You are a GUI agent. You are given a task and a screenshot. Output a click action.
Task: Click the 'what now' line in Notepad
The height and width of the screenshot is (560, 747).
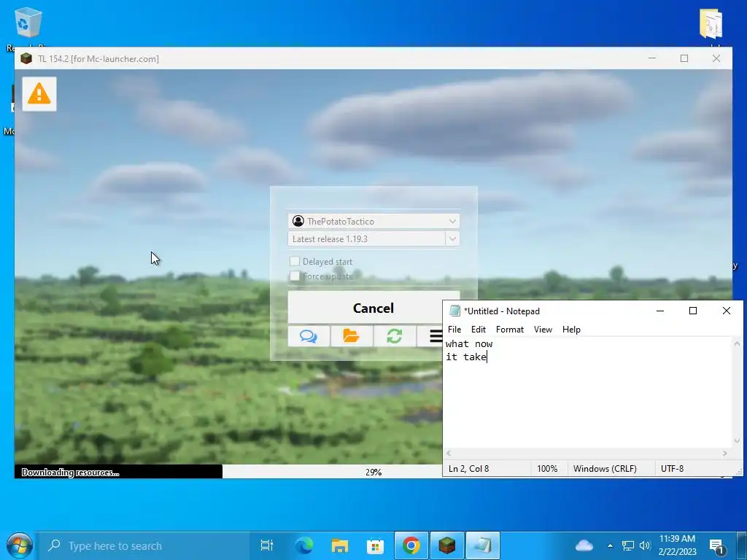pyautogui.click(x=469, y=344)
